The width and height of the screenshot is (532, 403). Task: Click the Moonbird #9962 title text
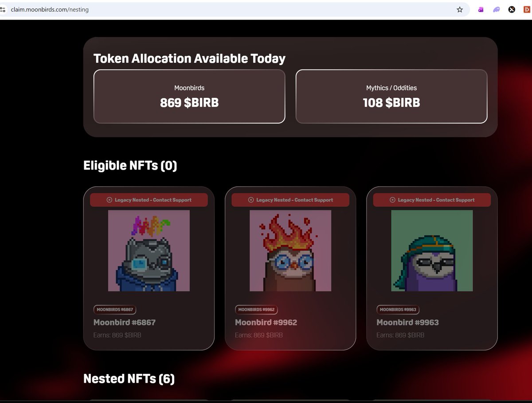pyautogui.click(x=266, y=322)
